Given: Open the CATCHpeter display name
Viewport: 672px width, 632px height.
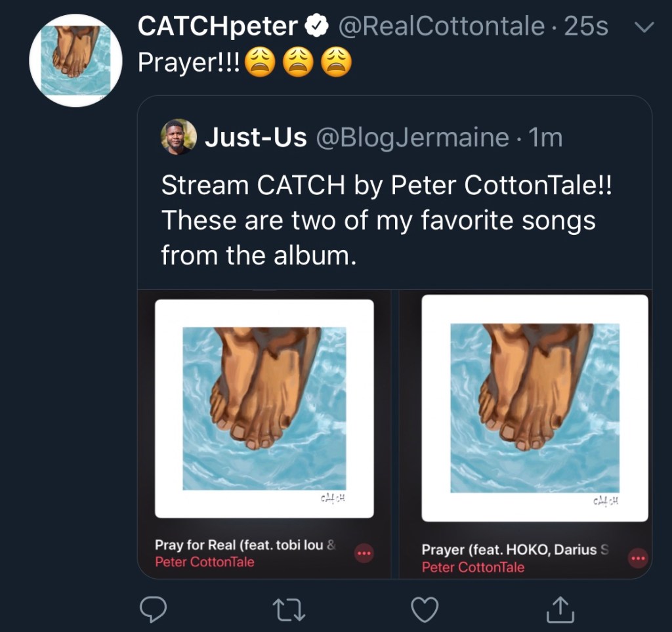Looking at the screenshot, I should point(217,27).
